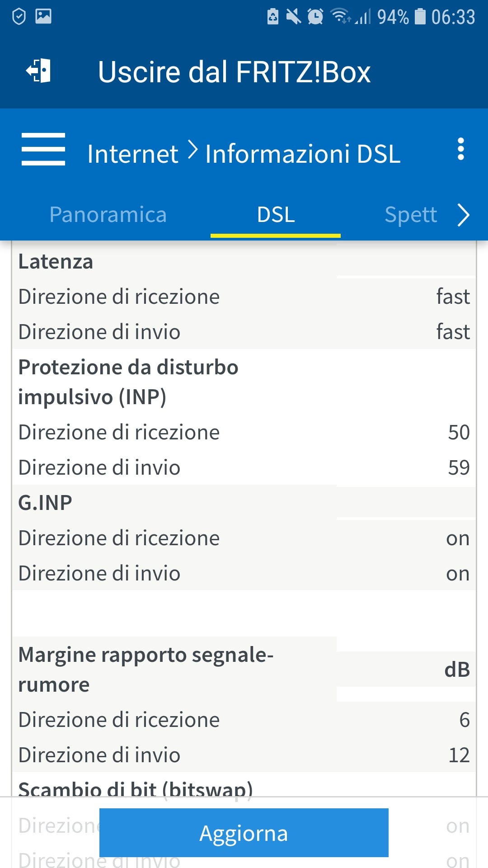Screen dimensions: 488x868
Task: Tap the image notification icon
Action: (43, 17)
